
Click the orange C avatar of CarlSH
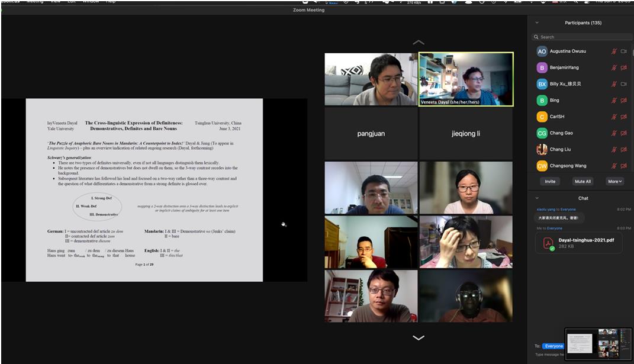(x=542, y=117)
